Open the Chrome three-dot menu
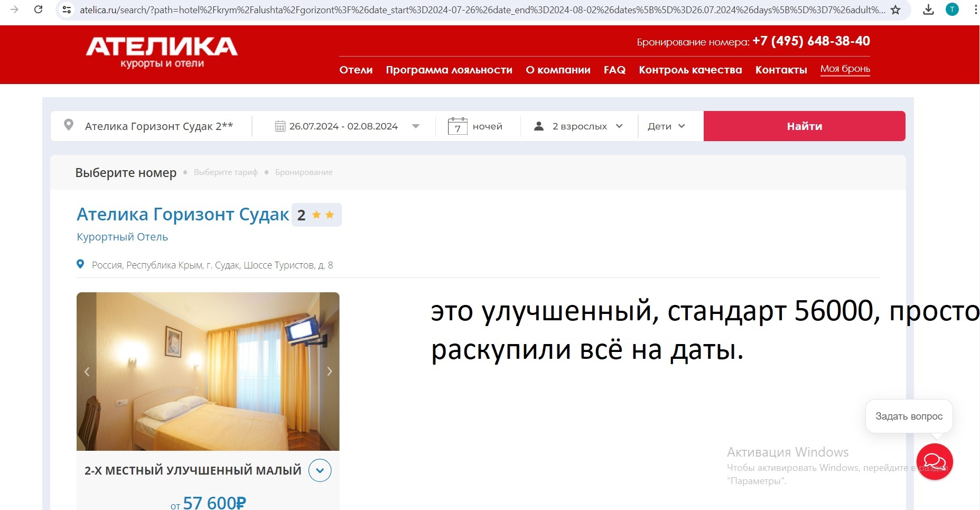980x510 pixels. pyautogui.click(x=975, y=10)
